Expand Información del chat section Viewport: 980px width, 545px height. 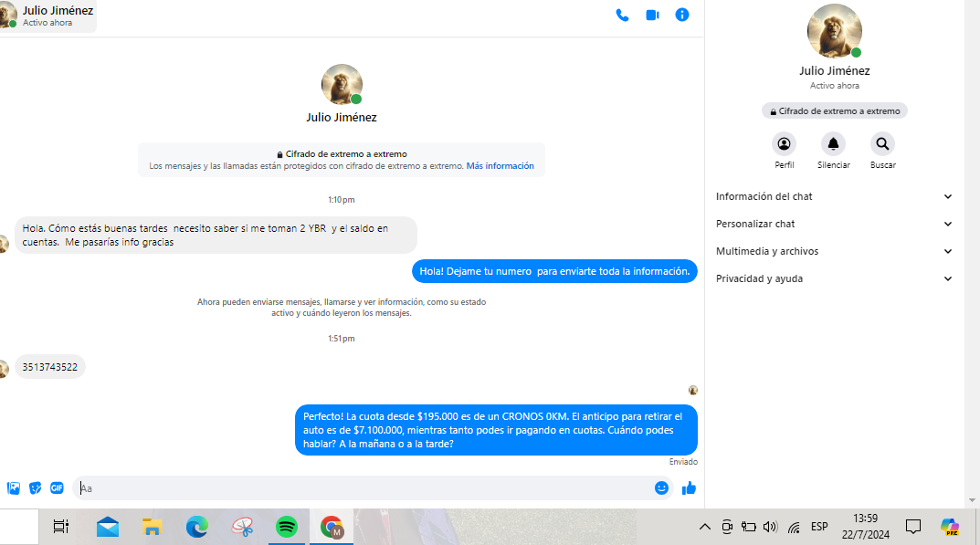click(x=834, y=196)
